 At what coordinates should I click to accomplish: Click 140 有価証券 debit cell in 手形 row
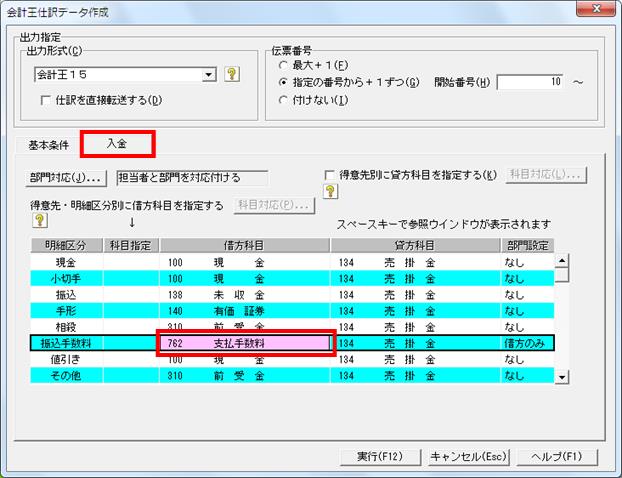coord(245,311)
